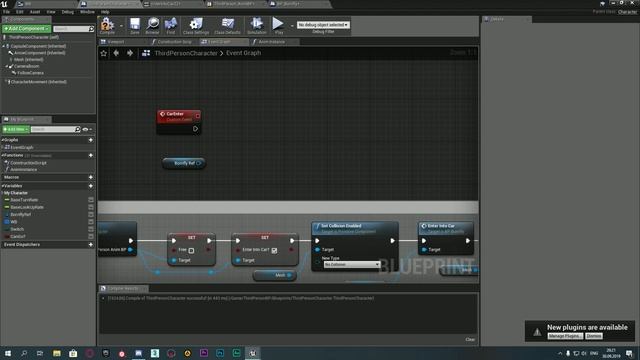Click the Add New dropdown button
The height and width of the screenshot is (360, 640).
point(16,129)
